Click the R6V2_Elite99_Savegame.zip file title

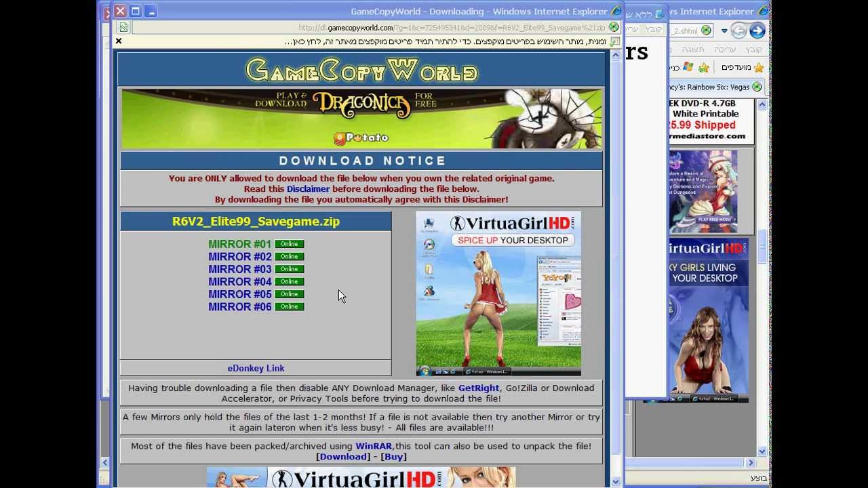coord(256,222)
